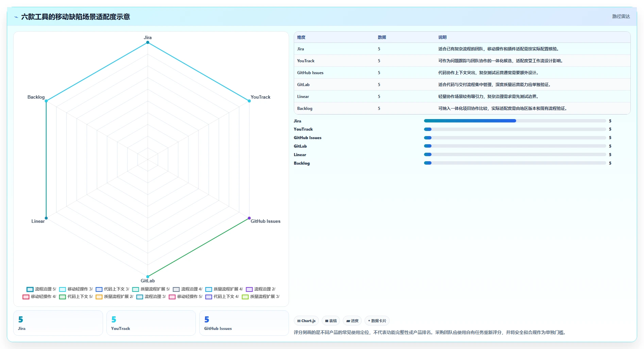Click the description starting 适合代码与交付流程集中管理
Image resolution: width=644 pixels, height=349 pixels.
494,85
